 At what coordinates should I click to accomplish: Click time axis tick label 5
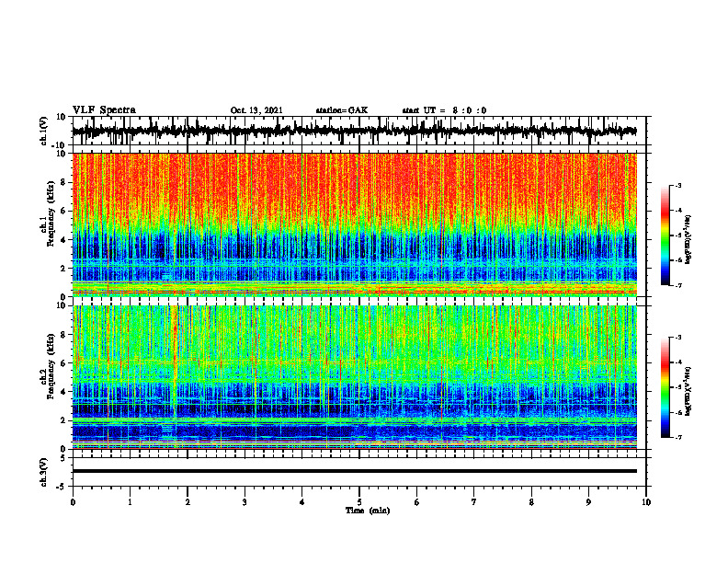point(359,502)
